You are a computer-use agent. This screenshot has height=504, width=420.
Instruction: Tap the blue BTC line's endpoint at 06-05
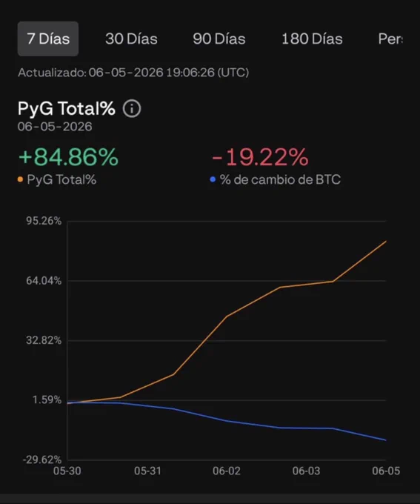coord(386,440)
